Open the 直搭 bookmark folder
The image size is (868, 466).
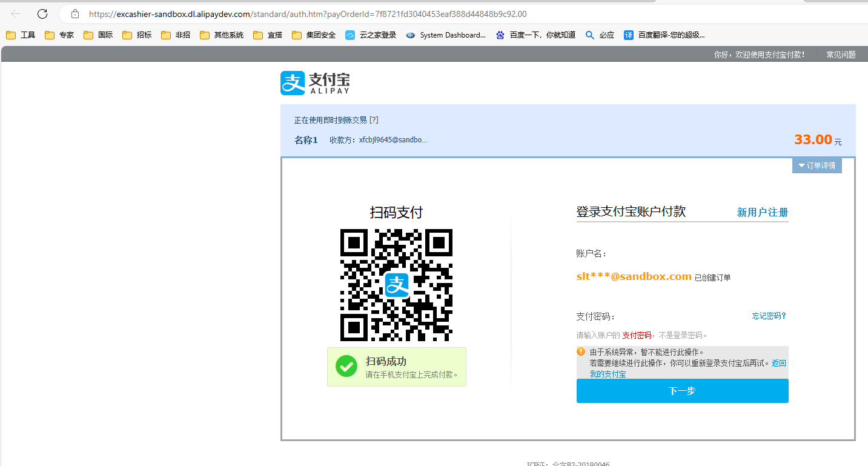tap(268, 35)
